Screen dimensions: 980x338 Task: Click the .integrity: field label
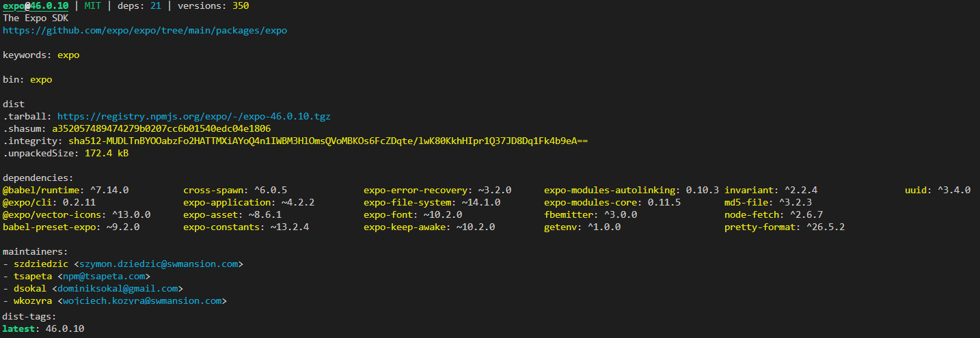pyautogui.click(x=33, y=141)
